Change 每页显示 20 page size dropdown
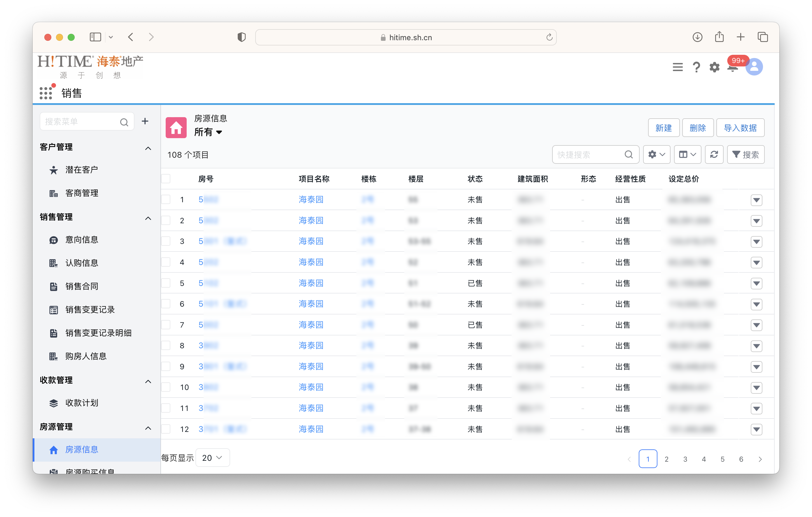 pyautogui.click(x=213, y=457)
